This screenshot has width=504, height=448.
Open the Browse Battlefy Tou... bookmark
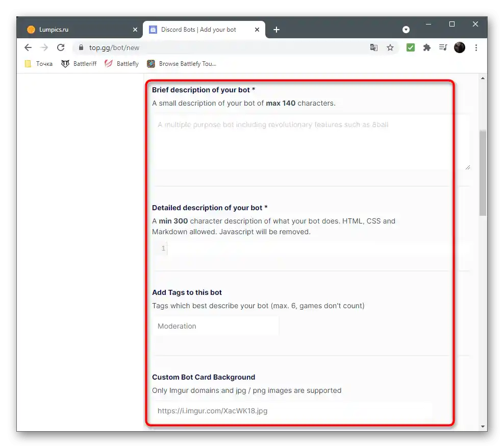click(182, 64)
